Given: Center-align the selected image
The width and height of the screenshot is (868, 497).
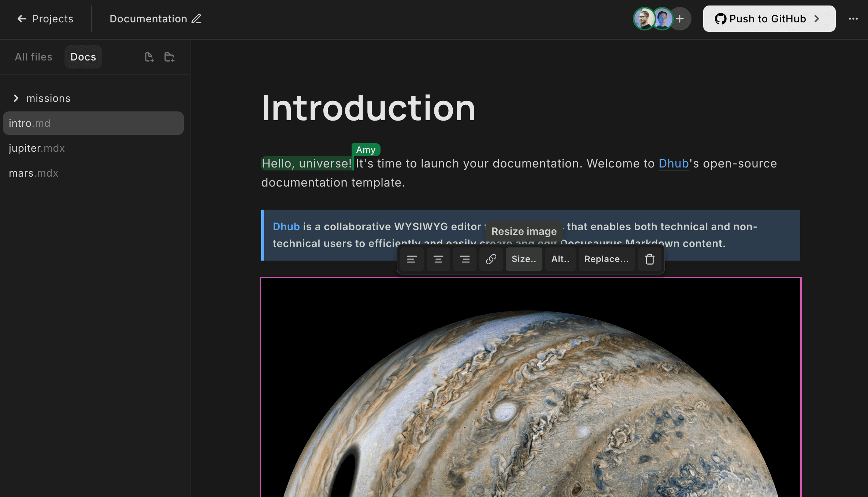Looking at the screenshot, I should 438,259.
